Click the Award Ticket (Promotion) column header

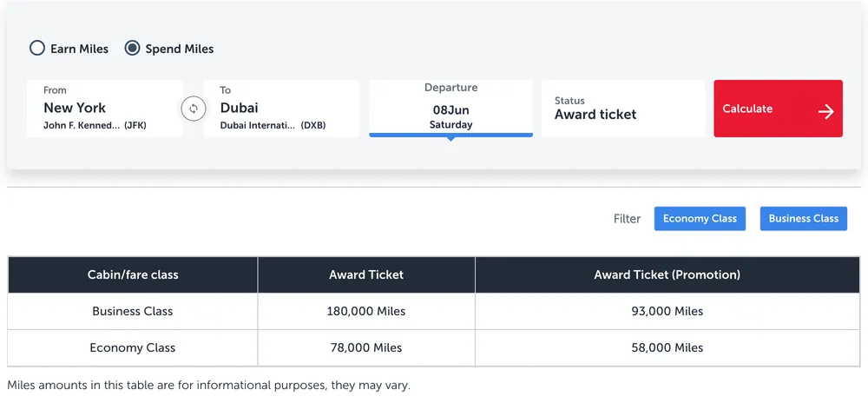(667, 274)
